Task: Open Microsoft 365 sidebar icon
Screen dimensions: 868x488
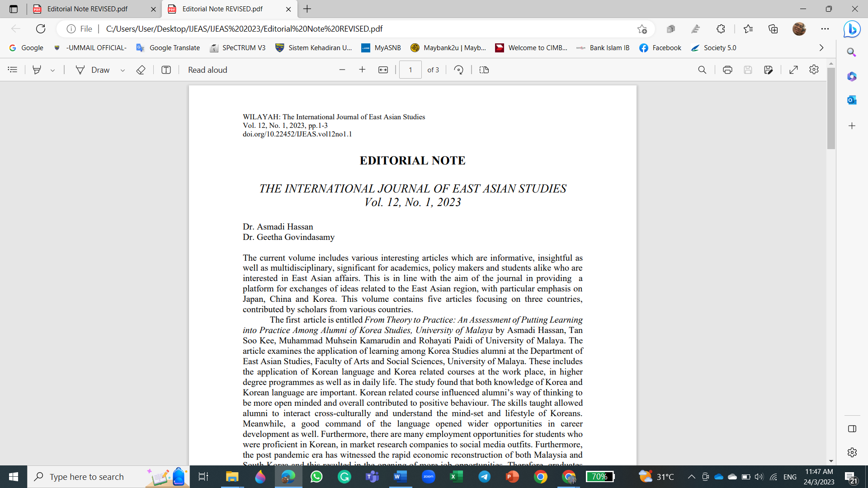Action: pos(852,76)
